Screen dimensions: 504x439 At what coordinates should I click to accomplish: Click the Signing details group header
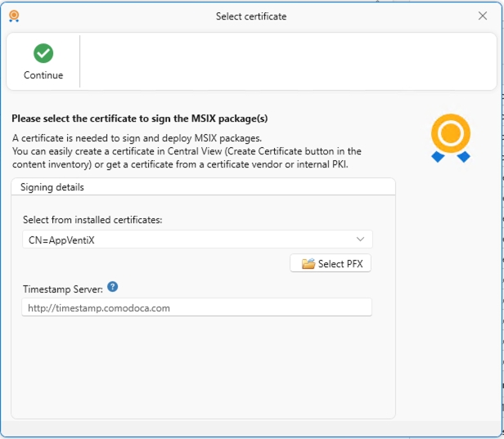(x=52, y=187)
